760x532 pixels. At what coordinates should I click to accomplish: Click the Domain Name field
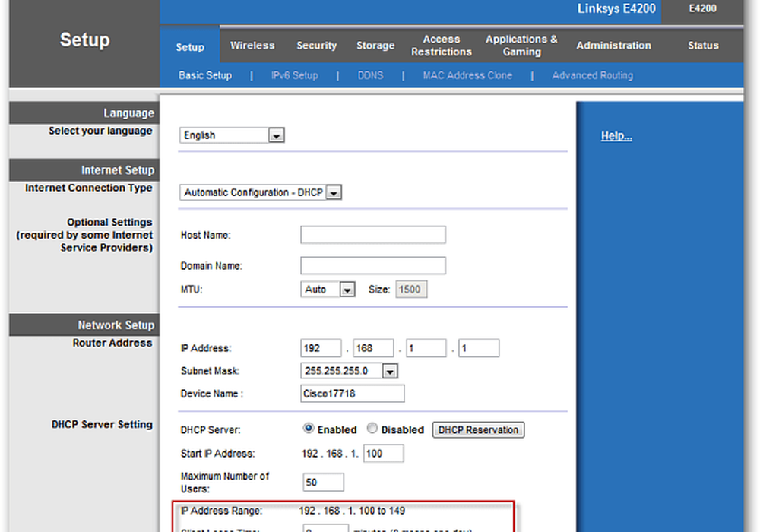click(x=372, y=265)
